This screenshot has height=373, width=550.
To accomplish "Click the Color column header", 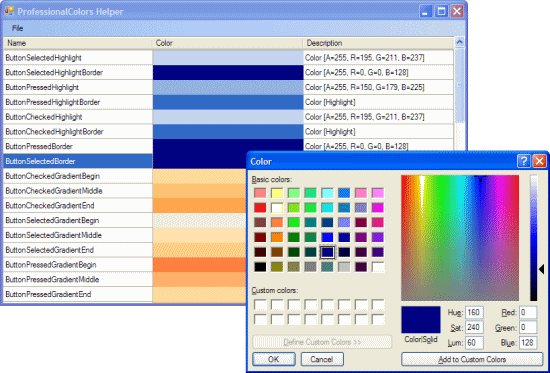I will 227,43.
